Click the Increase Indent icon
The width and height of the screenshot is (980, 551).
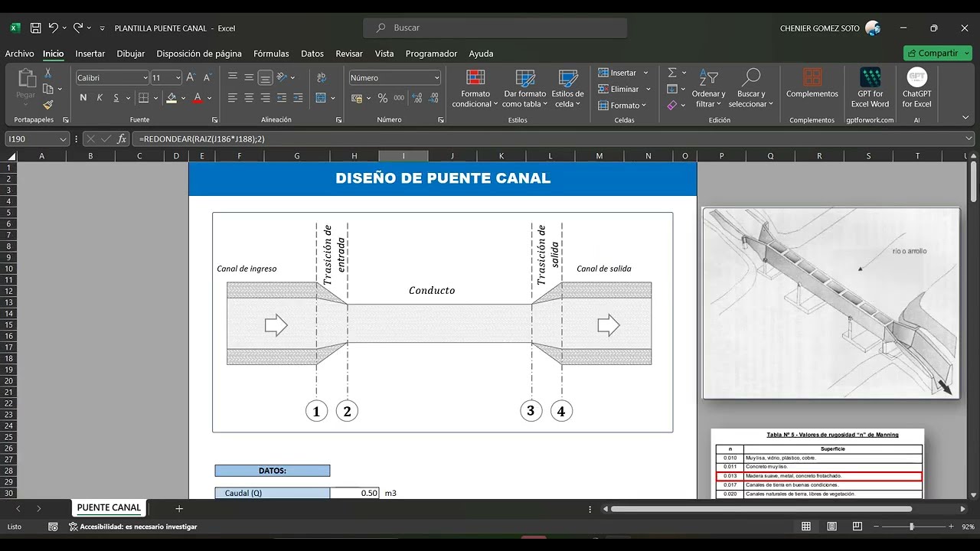click(x=298, y=98)
